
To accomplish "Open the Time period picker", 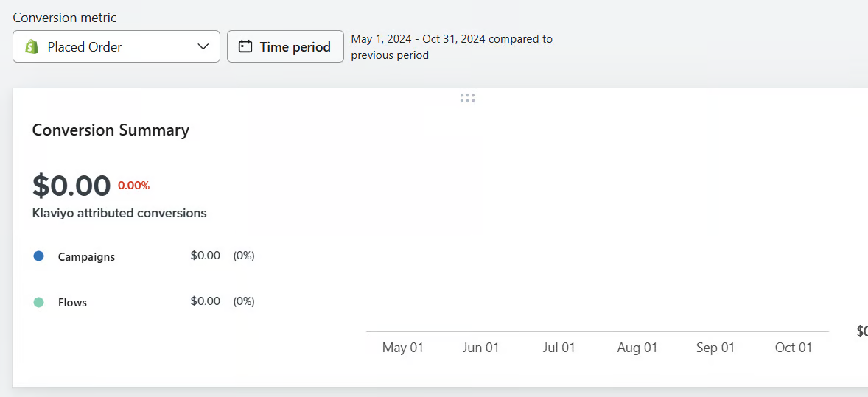I will click(285, 46).
